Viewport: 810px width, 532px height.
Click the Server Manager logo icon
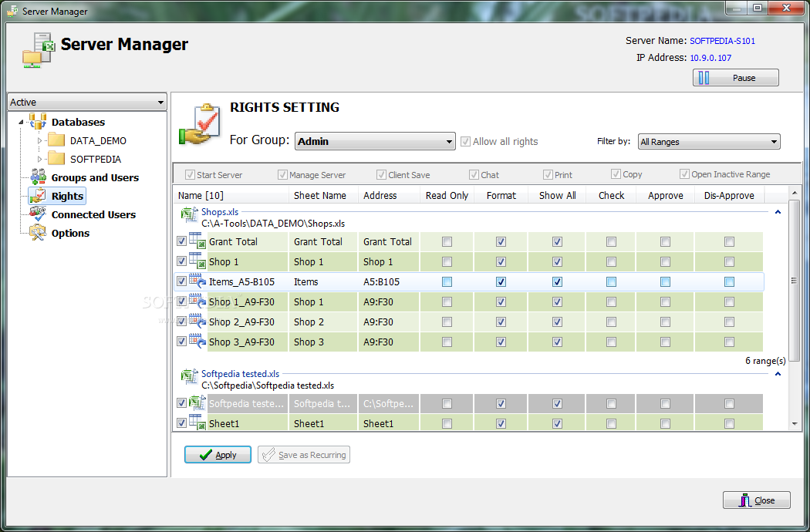39,49
